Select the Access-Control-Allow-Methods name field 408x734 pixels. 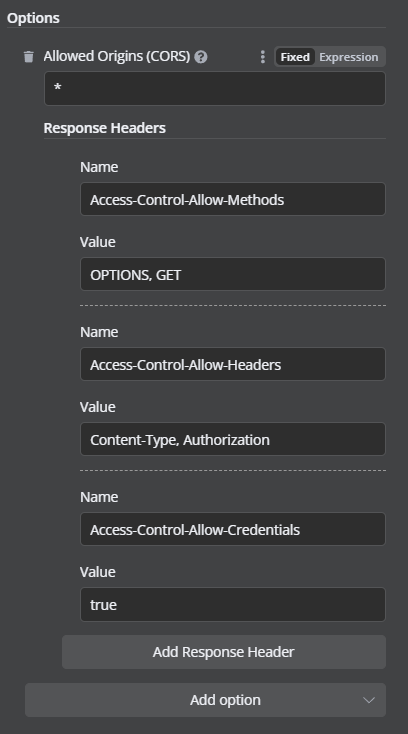[233, 199]
